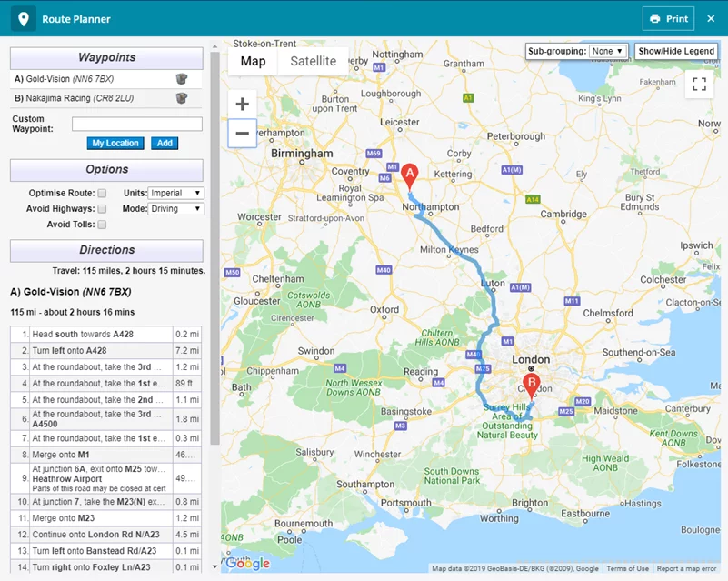Remove the Nakajima Racing waypoint with its bin icon
This screenshot has width=728, height=581.
tap(182, 98)
